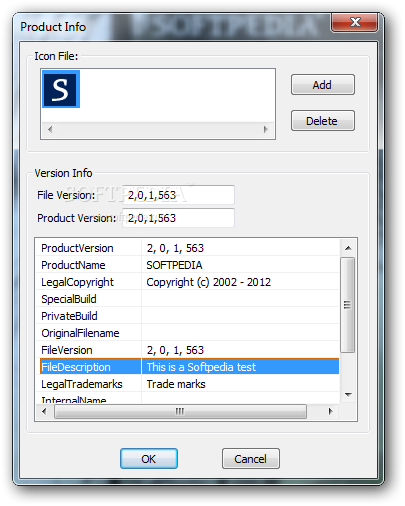Select the LegalCopyright row
Screen dimensions: 405x506
tap(188, 282)
